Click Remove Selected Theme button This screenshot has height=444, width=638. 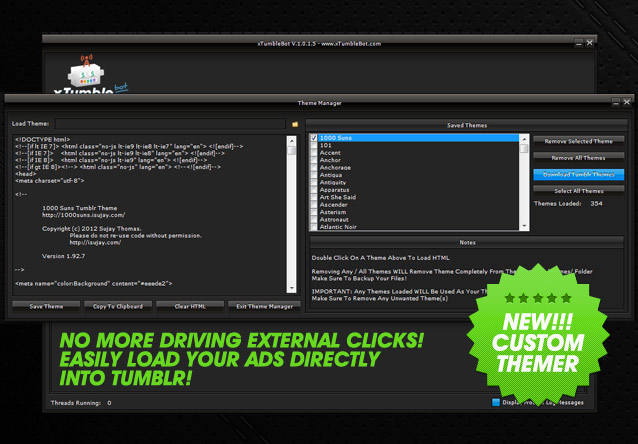tap(579, 141)
